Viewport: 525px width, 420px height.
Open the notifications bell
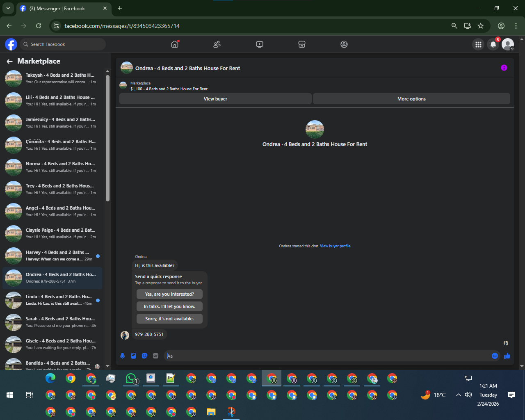pos(493,44)
